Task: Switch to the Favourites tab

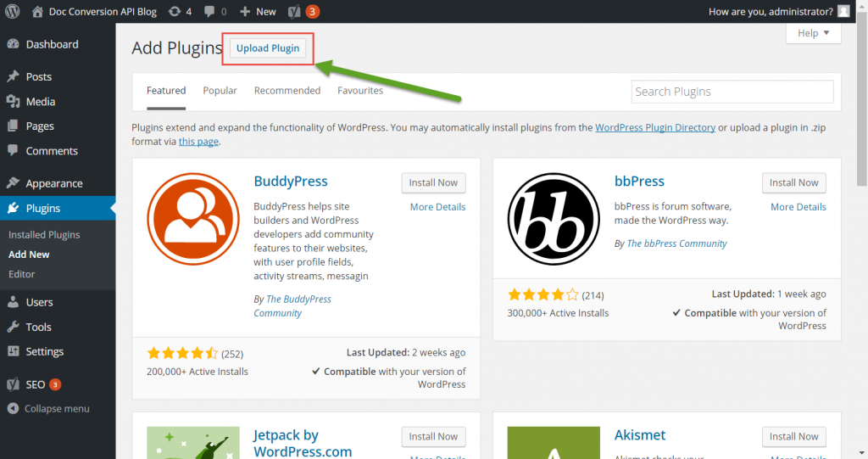Action: tap(360, 91)
